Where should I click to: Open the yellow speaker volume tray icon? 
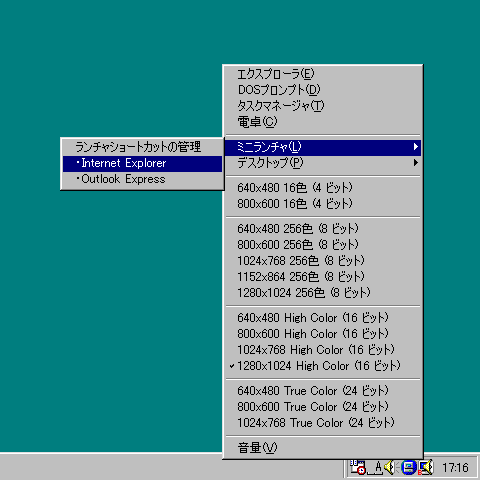tap(389, 467)
